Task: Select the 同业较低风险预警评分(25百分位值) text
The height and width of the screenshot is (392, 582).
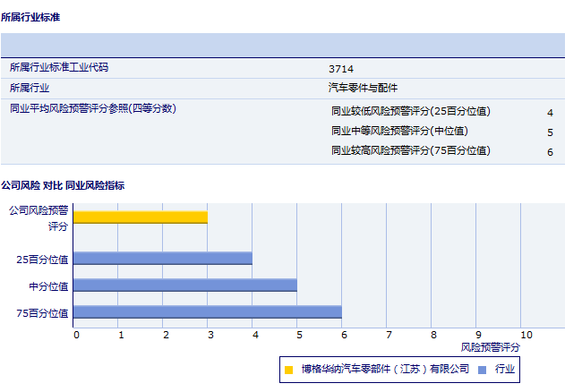Action: click(x=410, y=112)
